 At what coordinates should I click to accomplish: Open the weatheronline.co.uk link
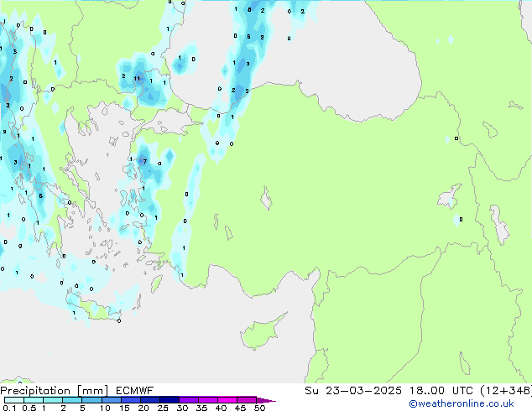pos(462,403)
